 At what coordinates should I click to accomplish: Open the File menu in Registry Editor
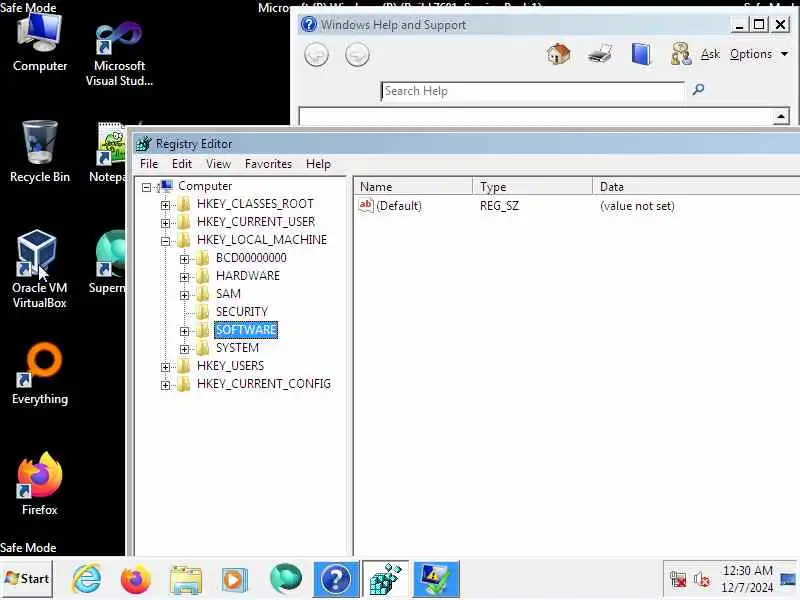click(x=149, y=164)
